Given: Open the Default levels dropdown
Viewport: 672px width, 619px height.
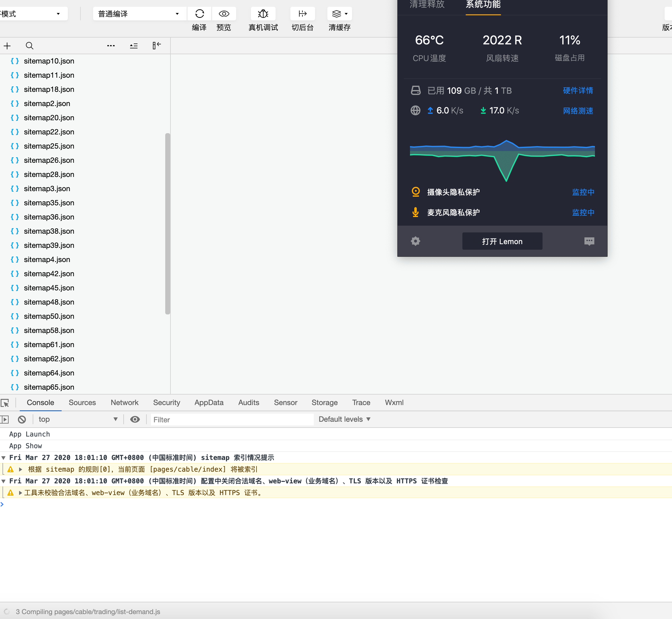Looking at the screenshot, I should pyautogui.click(x=344, y=419).
